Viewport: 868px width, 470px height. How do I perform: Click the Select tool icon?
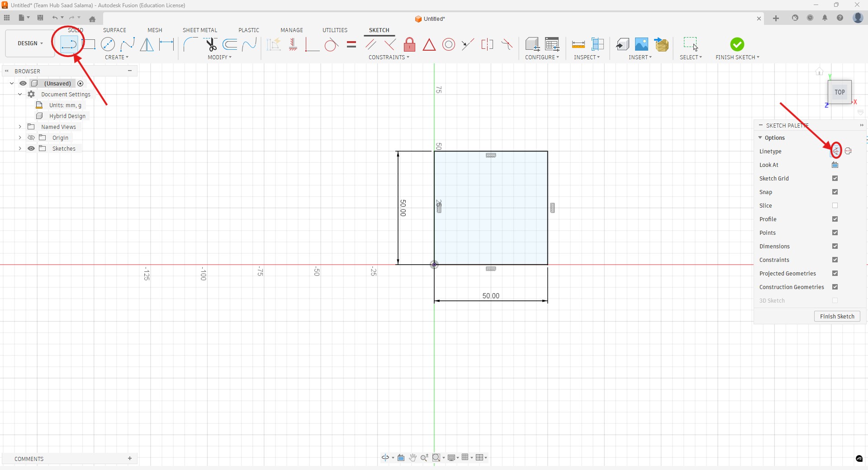click(x=691, y=44)
